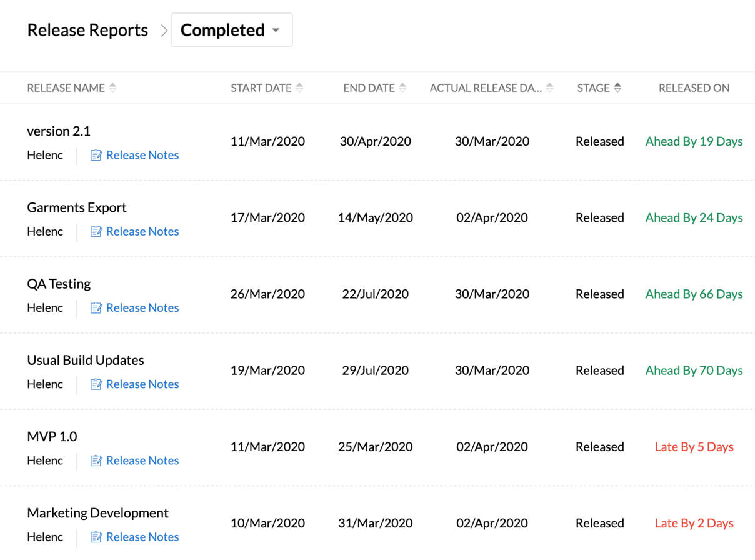Open the version 2.1 release

[59, 131]
